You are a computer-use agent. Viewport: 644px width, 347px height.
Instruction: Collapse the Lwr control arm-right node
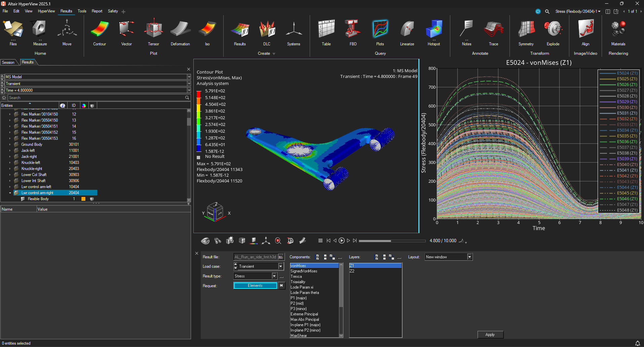tap(10, 193)
